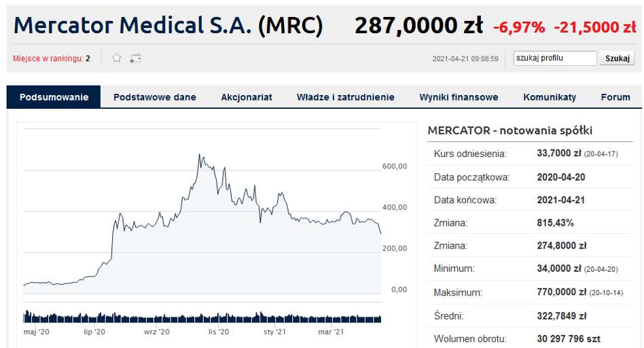The image size is (644, 348).
Task: Click the volume bars near lis '20
Action: coord(217,318)
